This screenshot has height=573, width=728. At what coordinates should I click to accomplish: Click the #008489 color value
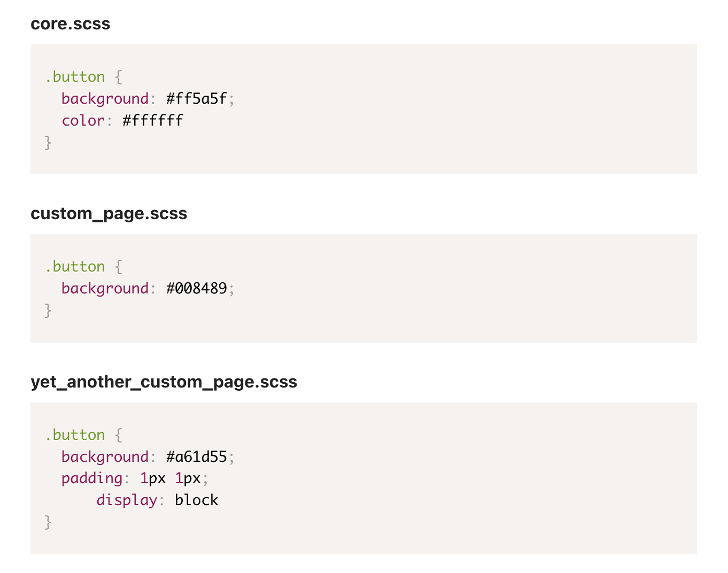[197, 289]
